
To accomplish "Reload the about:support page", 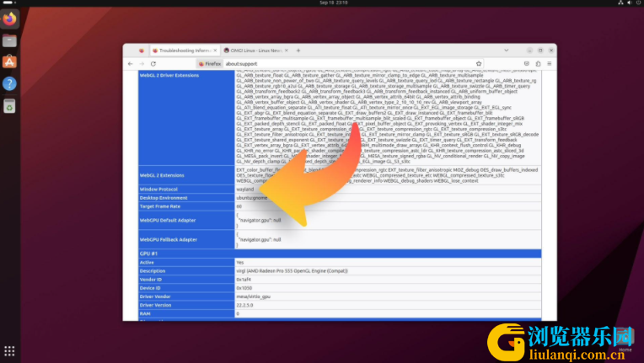I will click(x=153, y=63).
